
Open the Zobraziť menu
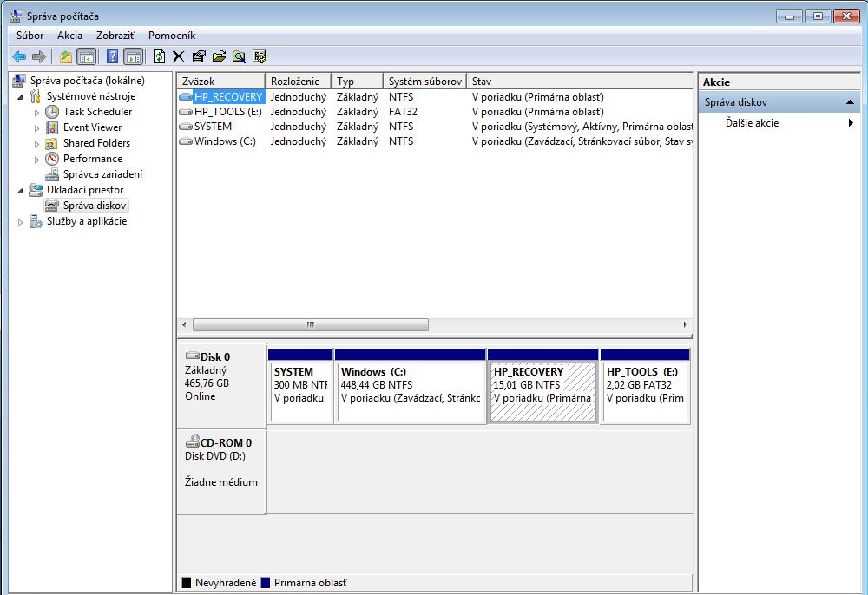[115, 36]
